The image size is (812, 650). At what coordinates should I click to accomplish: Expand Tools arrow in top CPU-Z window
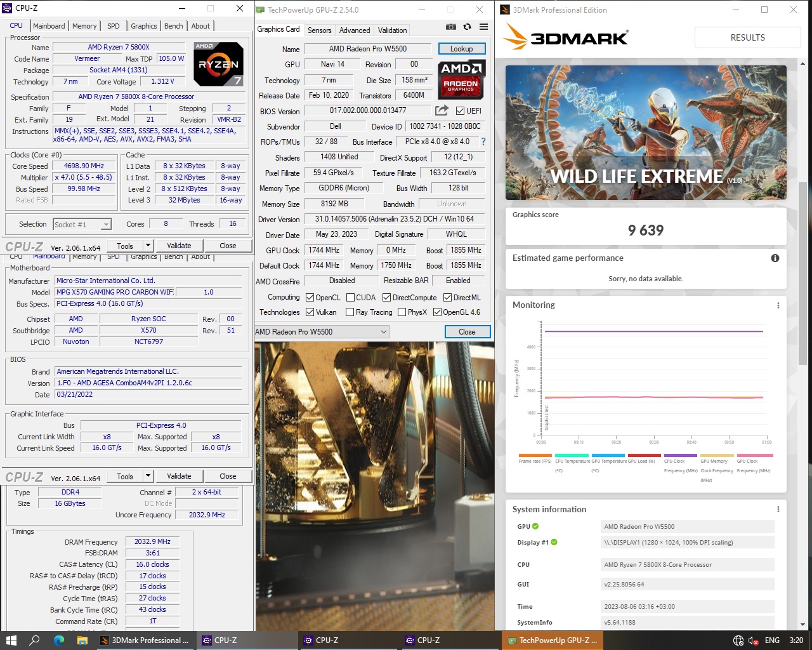pos(148,246)
